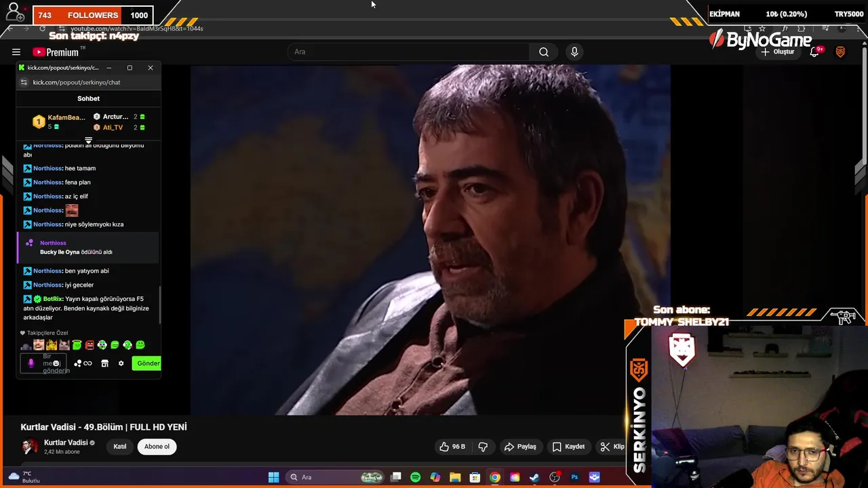Open Spotify from the taskbar

416,477
